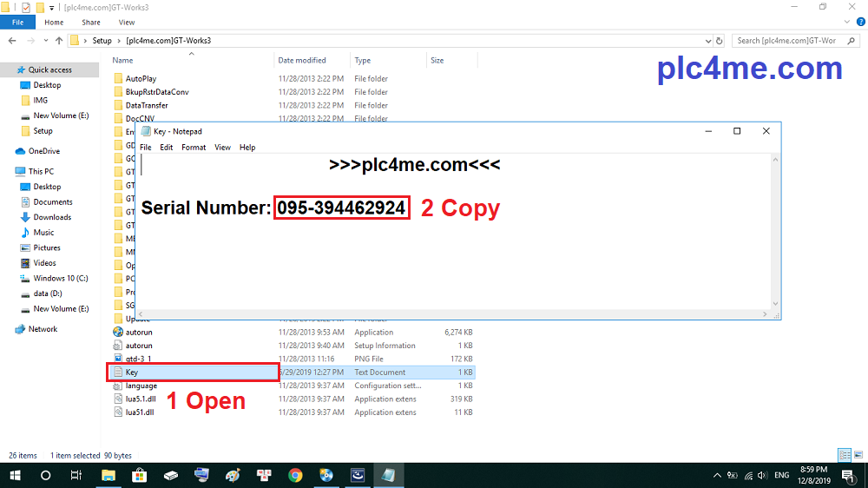Open Notepad Edit menu

pyautogui.click(x=166, y=148)
